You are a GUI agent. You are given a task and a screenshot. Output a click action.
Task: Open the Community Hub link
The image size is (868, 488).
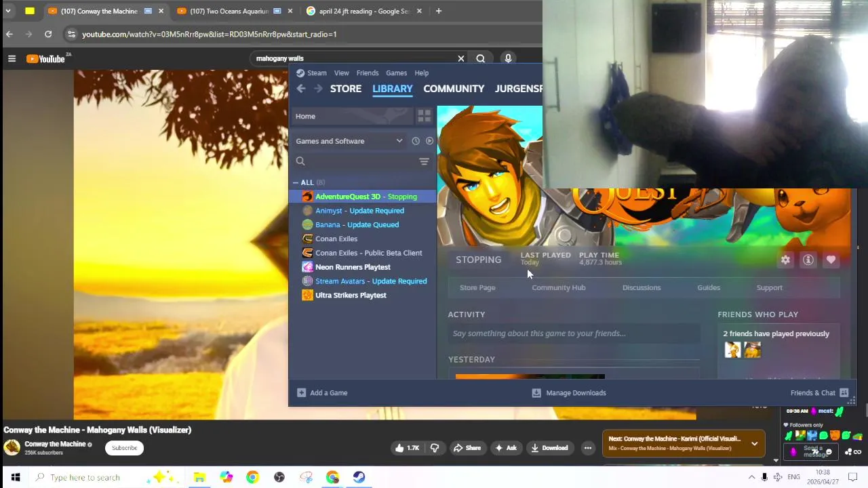click(558, 287)
